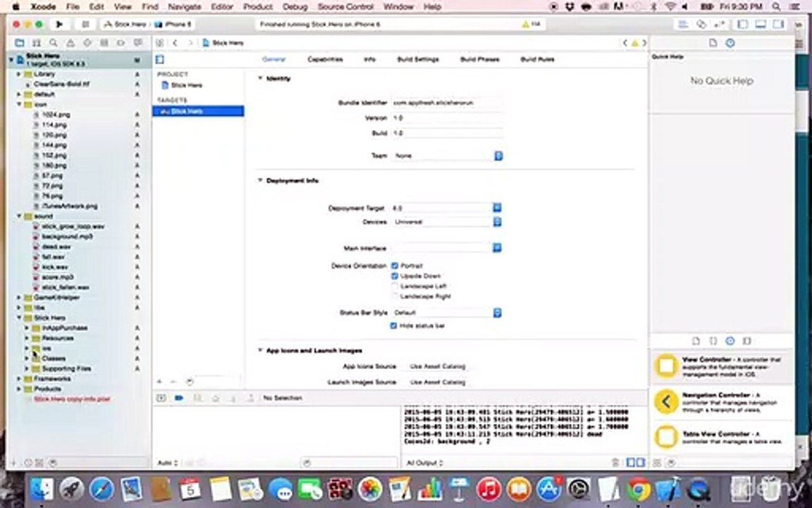This screenshot has width=812, height=508.
Task: Toggle breakpoints in debug bar
Action: tap(179, 398)
